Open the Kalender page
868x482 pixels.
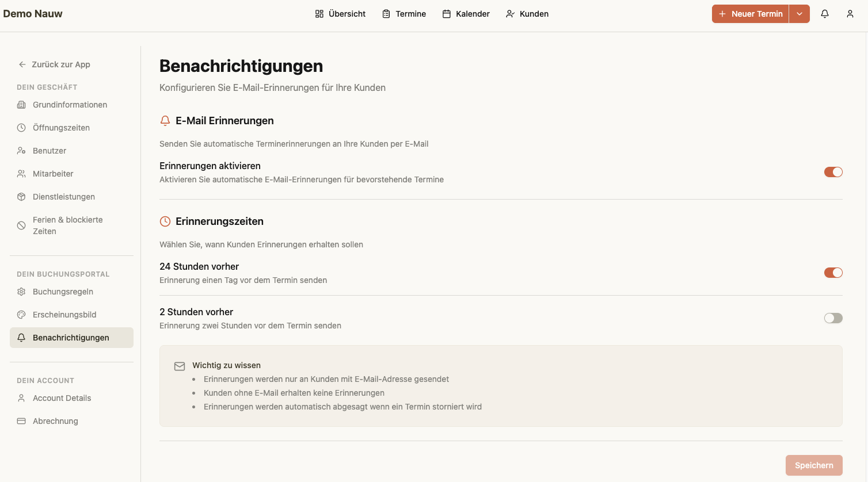(x=466, y=14)
